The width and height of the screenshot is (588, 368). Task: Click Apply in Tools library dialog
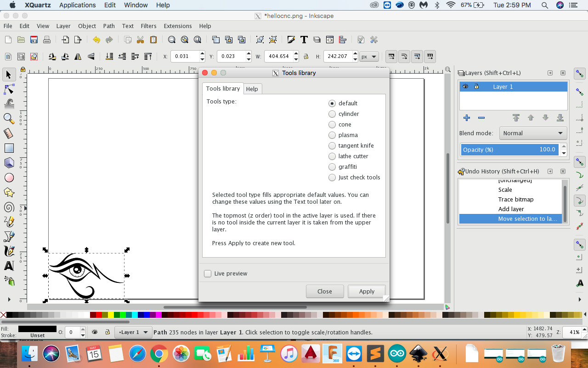367,291
